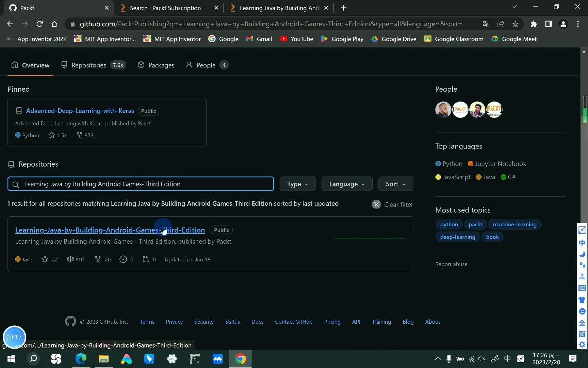Bookmark this tab with star icon

[x=516, y=24]
